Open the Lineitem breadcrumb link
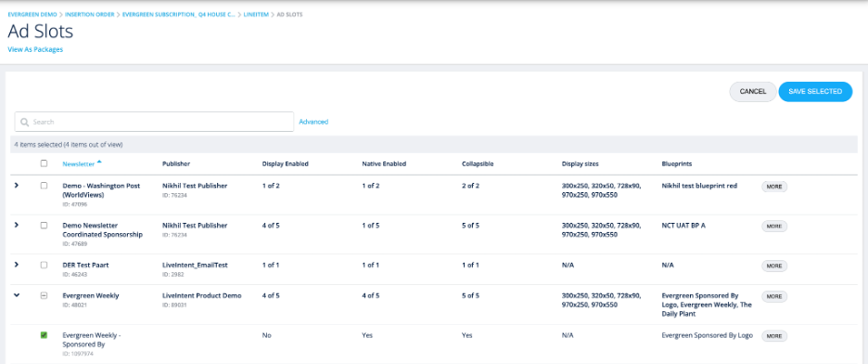Image resolution: width=868 pixels, height=364 pixels. pyautogui.click(x=255, y=14)
